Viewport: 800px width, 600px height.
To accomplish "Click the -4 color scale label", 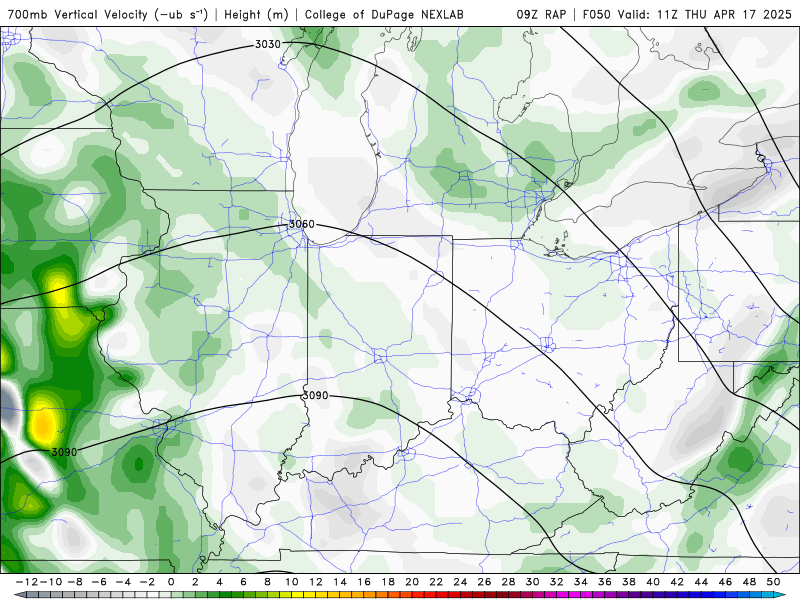I will 123,582.
